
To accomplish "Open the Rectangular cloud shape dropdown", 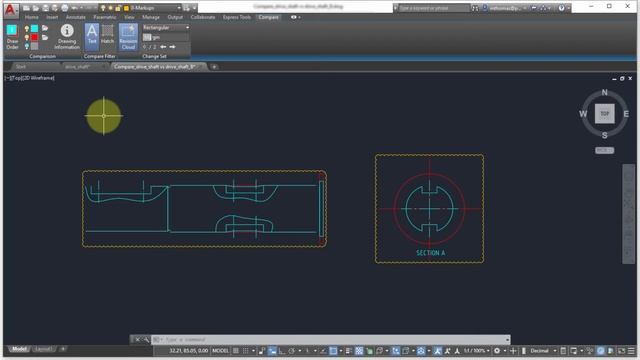I will [x=166, y=27].
